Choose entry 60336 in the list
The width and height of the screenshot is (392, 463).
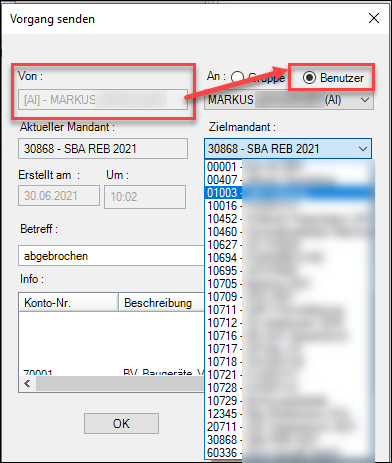pyautogui.click(x=289, y=453)
